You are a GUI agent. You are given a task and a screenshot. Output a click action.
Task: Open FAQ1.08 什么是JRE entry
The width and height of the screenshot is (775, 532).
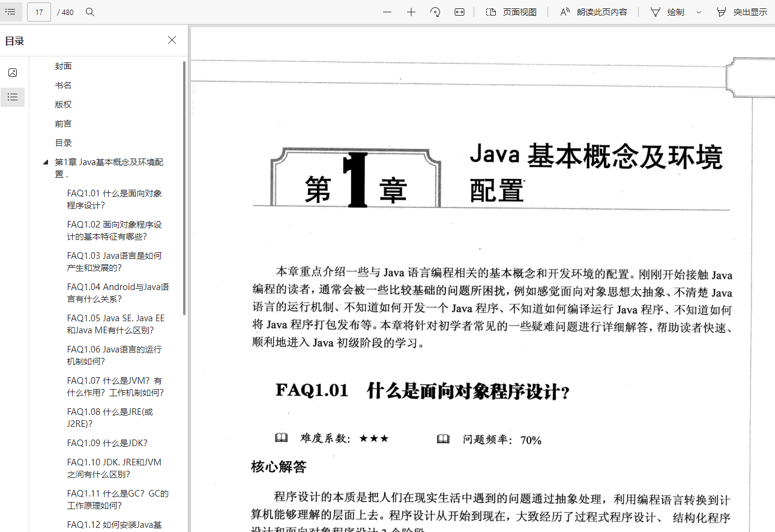pos(110,418)
